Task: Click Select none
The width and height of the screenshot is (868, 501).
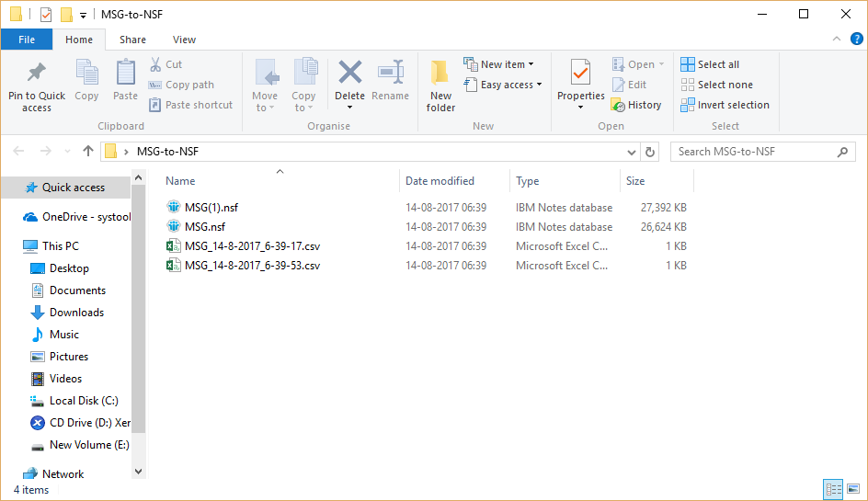Action: (x=717, y=85)
